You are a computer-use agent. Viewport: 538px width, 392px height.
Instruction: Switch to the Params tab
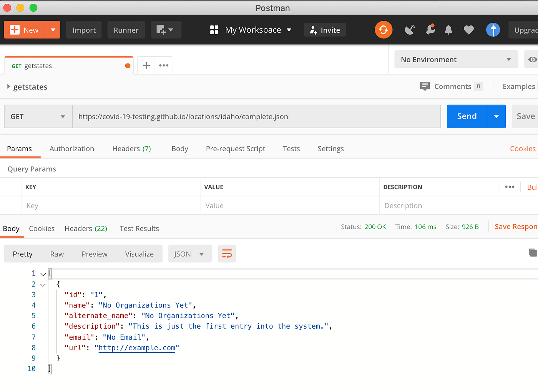coord(19,149)
